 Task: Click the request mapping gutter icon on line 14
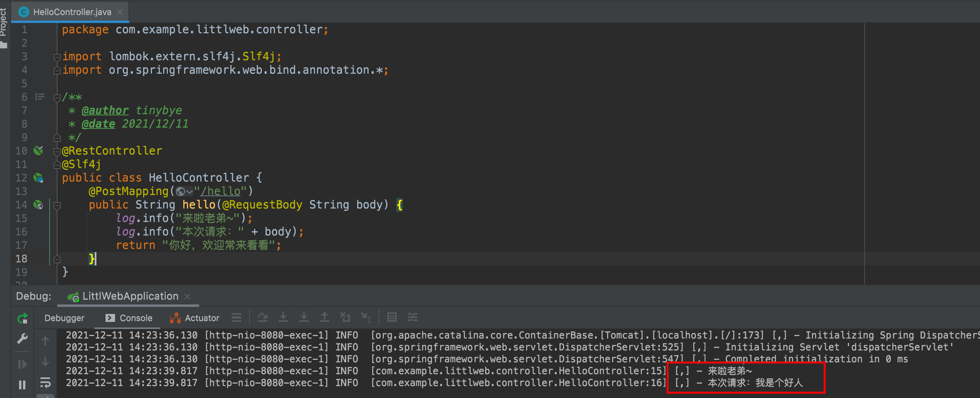click(38, 205)
